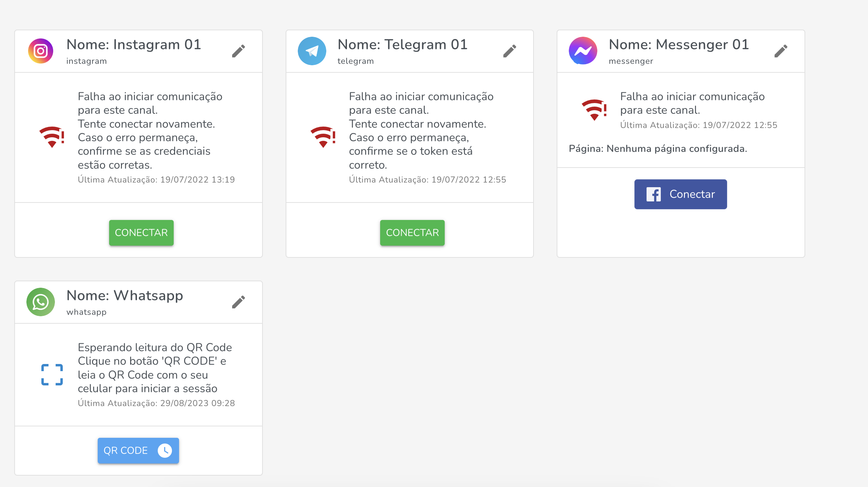Click the Instagram channel icon
Screen dimensions: 868x487
(40, 51)
